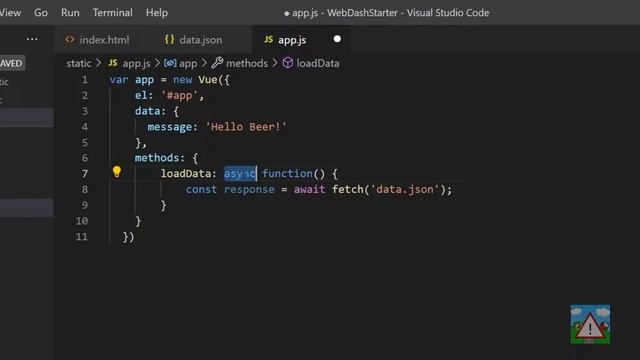Click the 'methods' breadcrumb item
640x360 pixels.
(x=247, y=63)
